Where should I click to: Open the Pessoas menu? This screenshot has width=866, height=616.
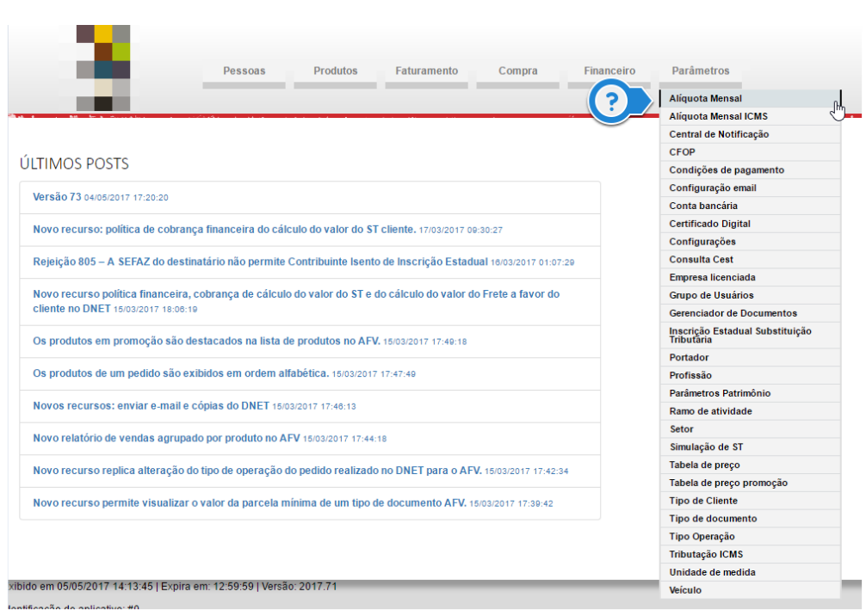pos(244,71)
